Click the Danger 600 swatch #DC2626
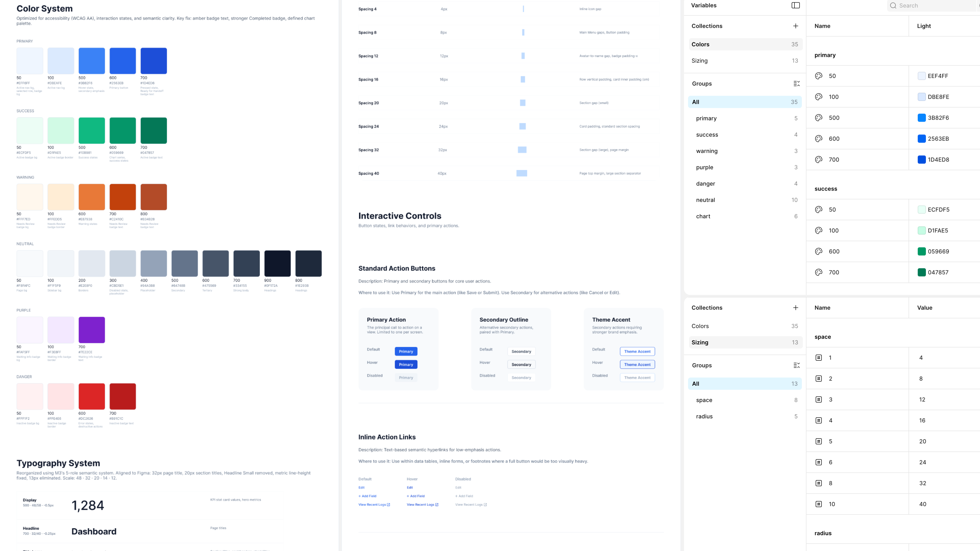Viewport: 980px width, 551px height. click(92, 397)
